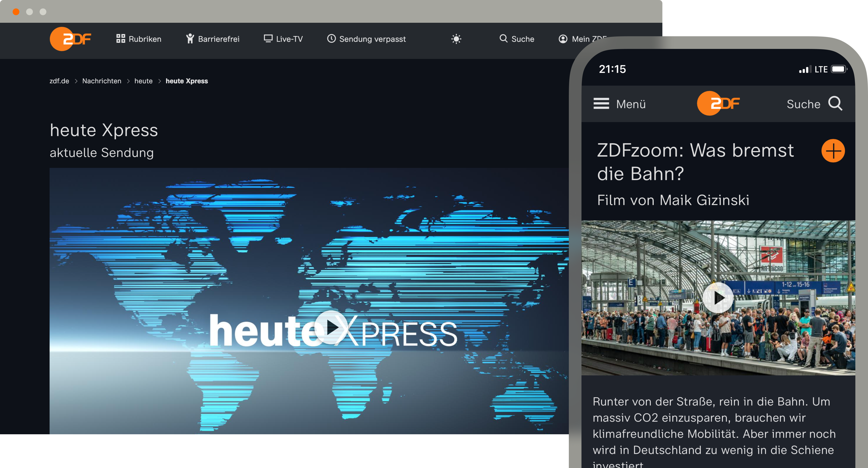The width and height of the screenshot is (868, 468).
Task: Follow the Nachrichten breadcrumb link
Action: [x=102, y=81]
